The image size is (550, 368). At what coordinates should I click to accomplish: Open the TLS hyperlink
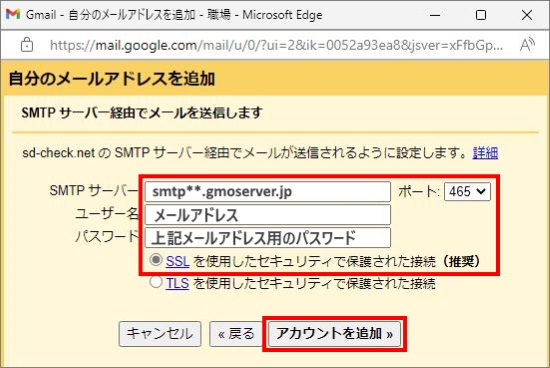pos(177,283)
